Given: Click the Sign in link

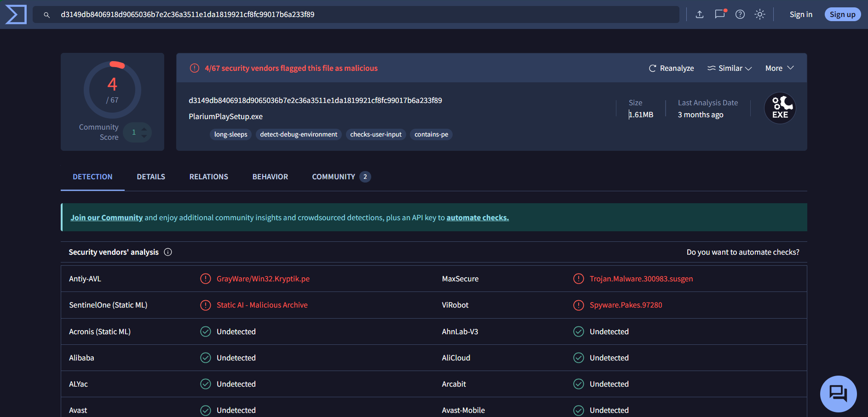Looking at the screenshot, I should click(x=801, y=14).
